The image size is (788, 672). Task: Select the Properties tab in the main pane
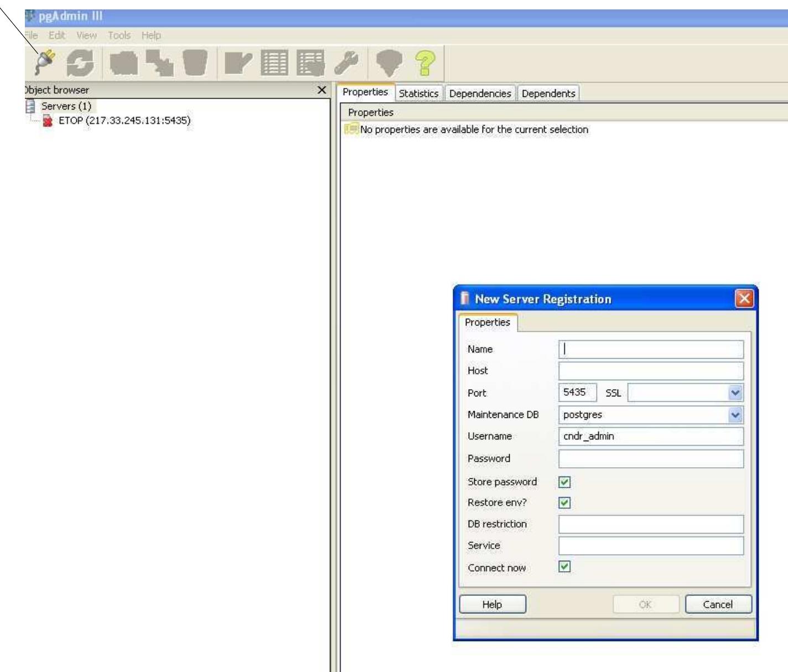[365, 92]
